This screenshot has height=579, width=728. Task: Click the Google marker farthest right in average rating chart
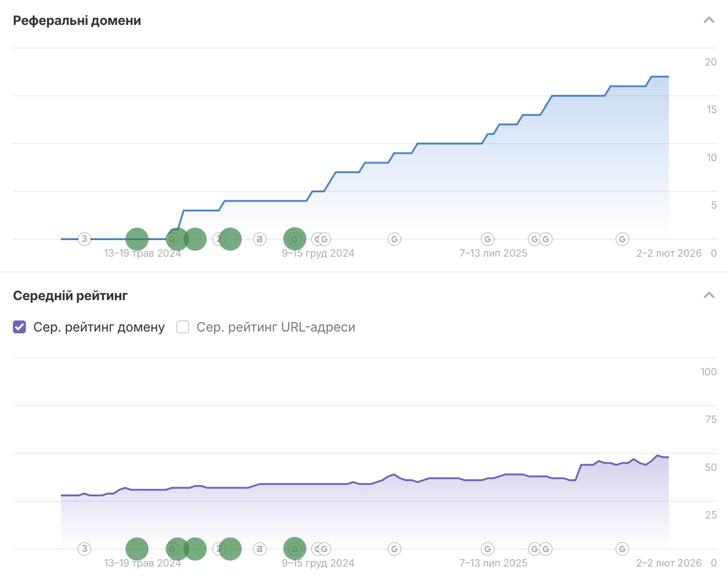[x=622, y=549]
